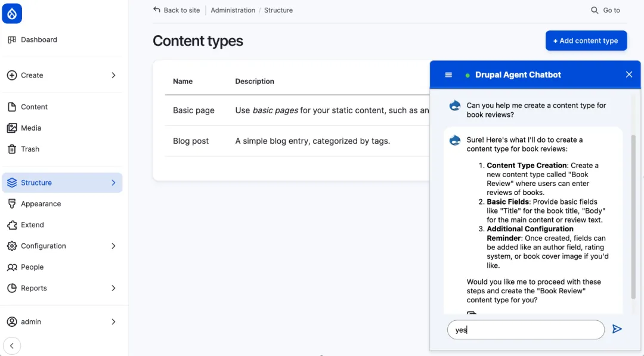Open the Administration breadcrumb item

pyautogui.click(x=233, y=10)
